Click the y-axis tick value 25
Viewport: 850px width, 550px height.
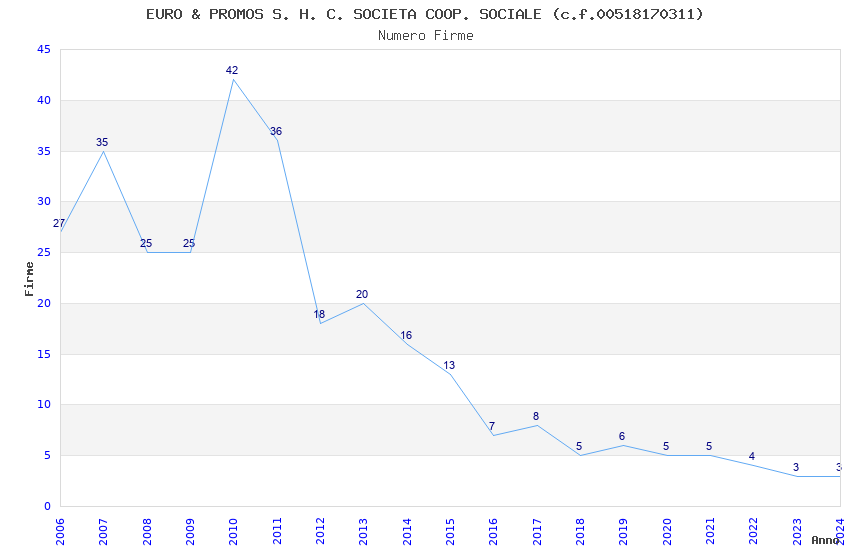point(44,253)
